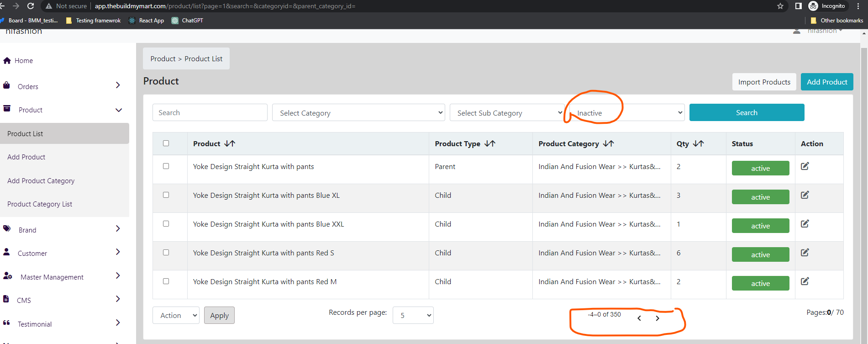The image size is (868, 344).
Task: Bookmark this page with star icon
Action: [780, 6]
